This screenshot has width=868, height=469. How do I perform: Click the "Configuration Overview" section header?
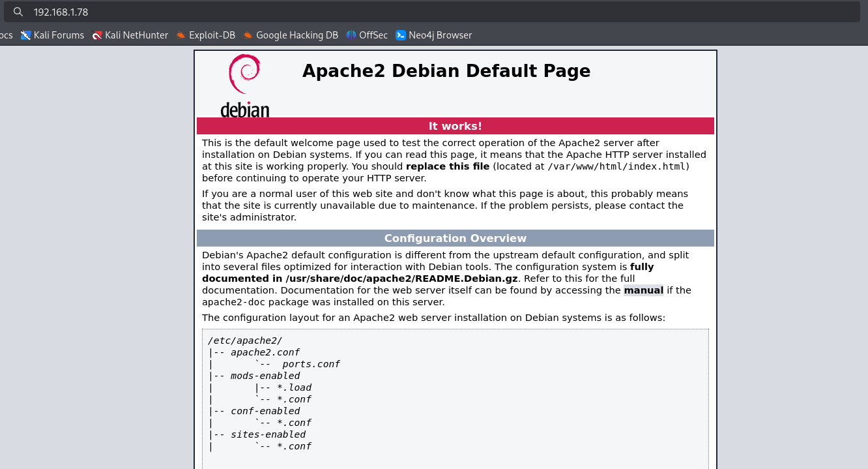[x=455, y=238]
